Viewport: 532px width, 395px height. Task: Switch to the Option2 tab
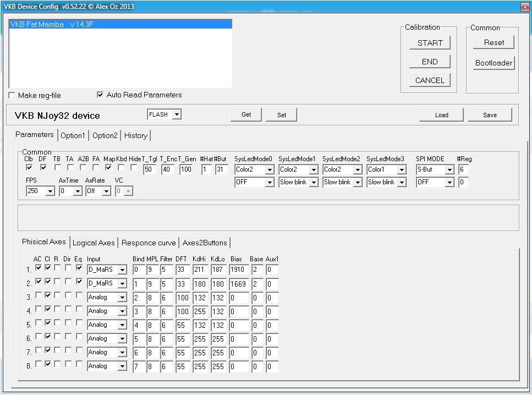(x=105, y=135)
